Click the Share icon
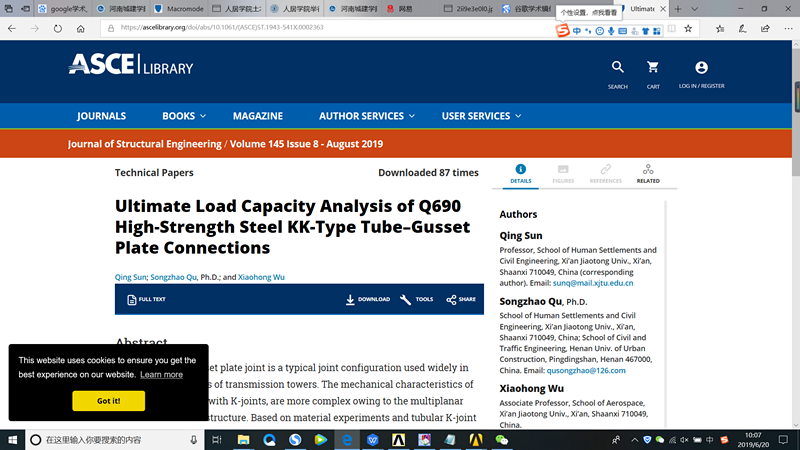This screenshot has height=450, width=800. [452, 299]
